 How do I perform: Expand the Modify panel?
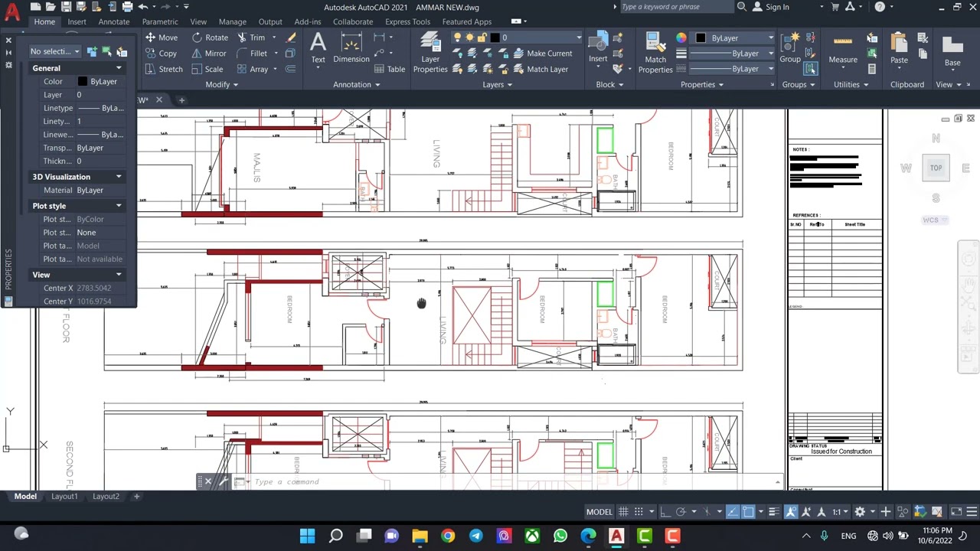tap(221, 85)
